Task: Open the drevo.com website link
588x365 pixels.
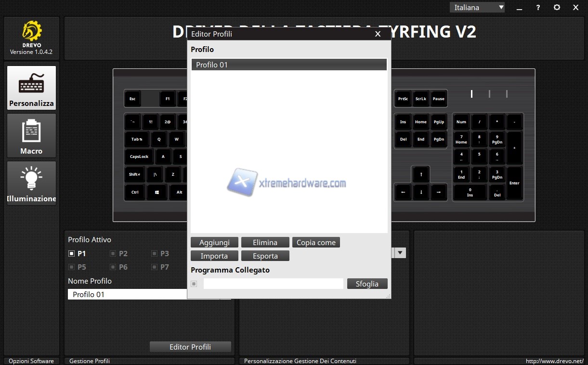Action: (x=554, y=361)
